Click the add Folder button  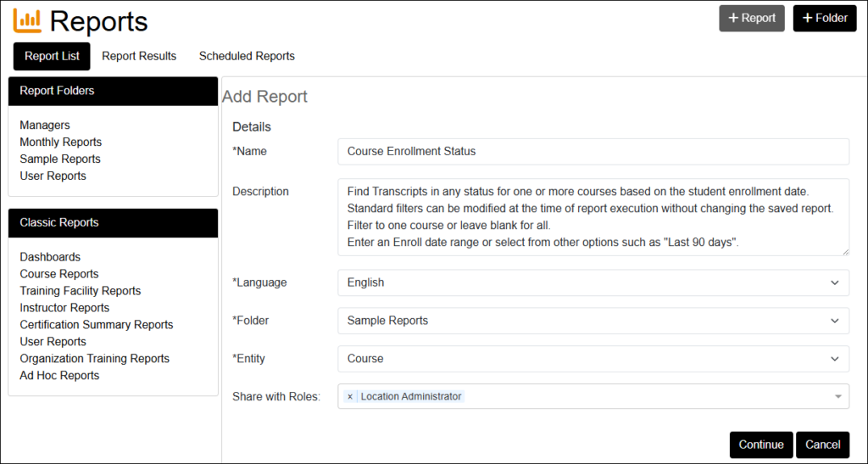pos(824,18)
